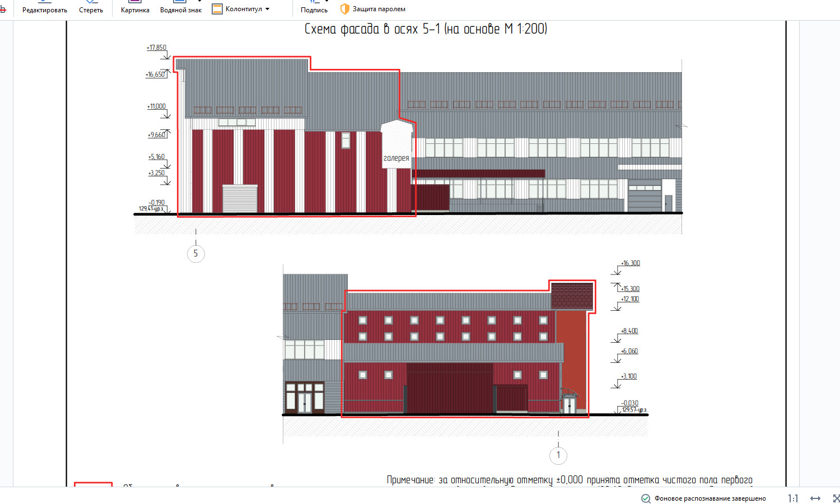The width and height of the screenshot is (840, 504).
Task: Click the background recognition checkmark icon
Action: coord(646,498)
